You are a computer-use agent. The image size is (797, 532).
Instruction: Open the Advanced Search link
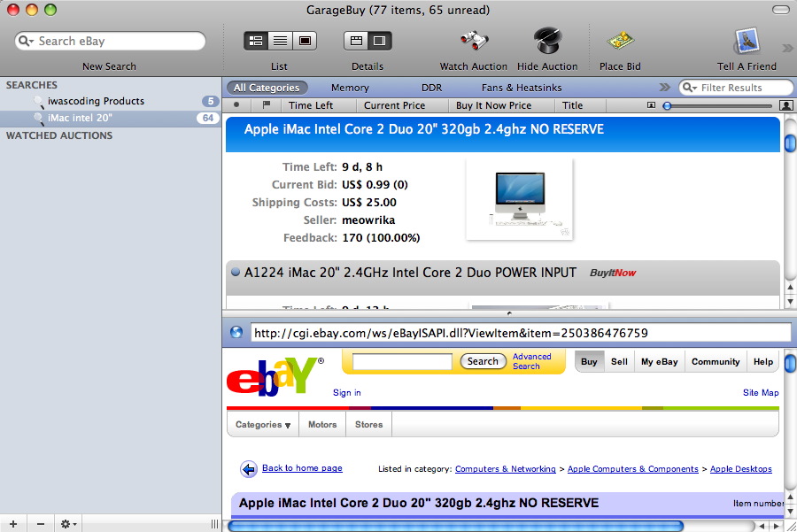tap(531, 361)
